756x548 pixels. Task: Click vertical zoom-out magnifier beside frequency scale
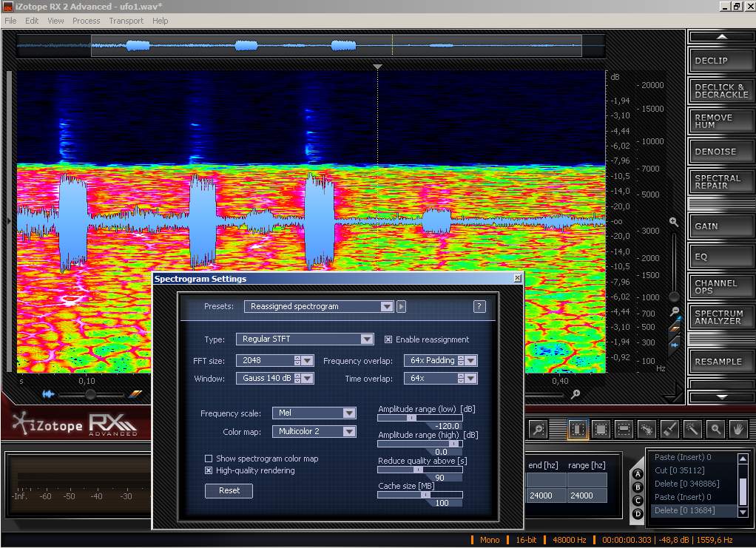pyautogui.click(x=675, y=311)
